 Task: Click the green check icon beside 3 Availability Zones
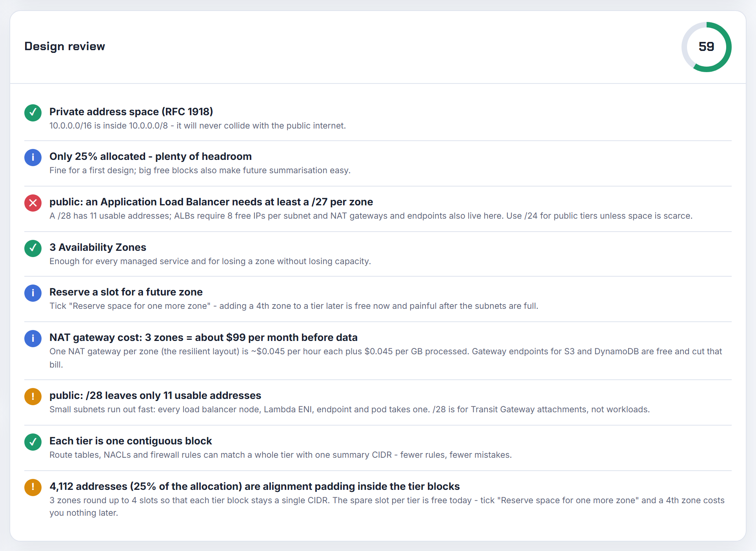coord(33,248)
